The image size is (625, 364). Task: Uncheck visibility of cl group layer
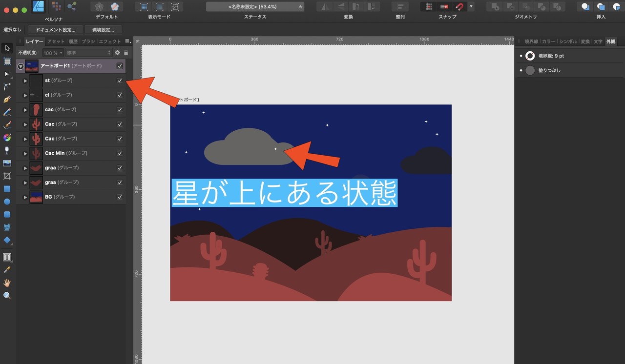120,95
